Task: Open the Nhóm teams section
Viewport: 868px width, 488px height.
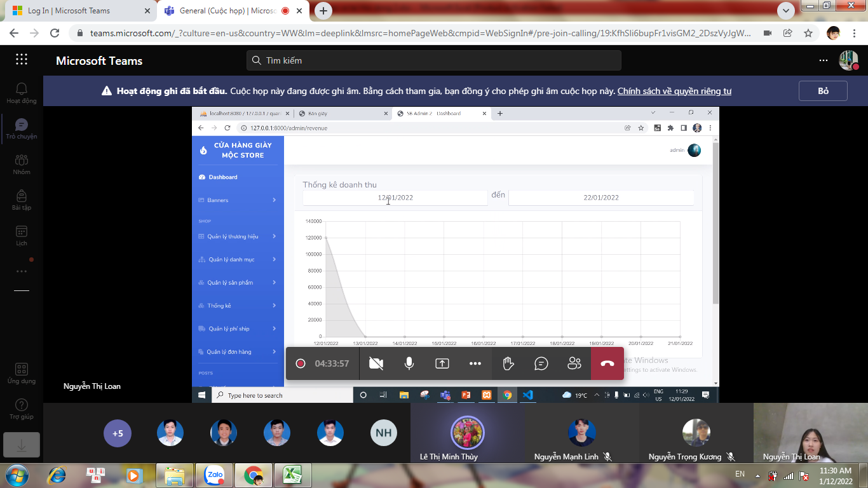Action: click(x=22, y=164)
